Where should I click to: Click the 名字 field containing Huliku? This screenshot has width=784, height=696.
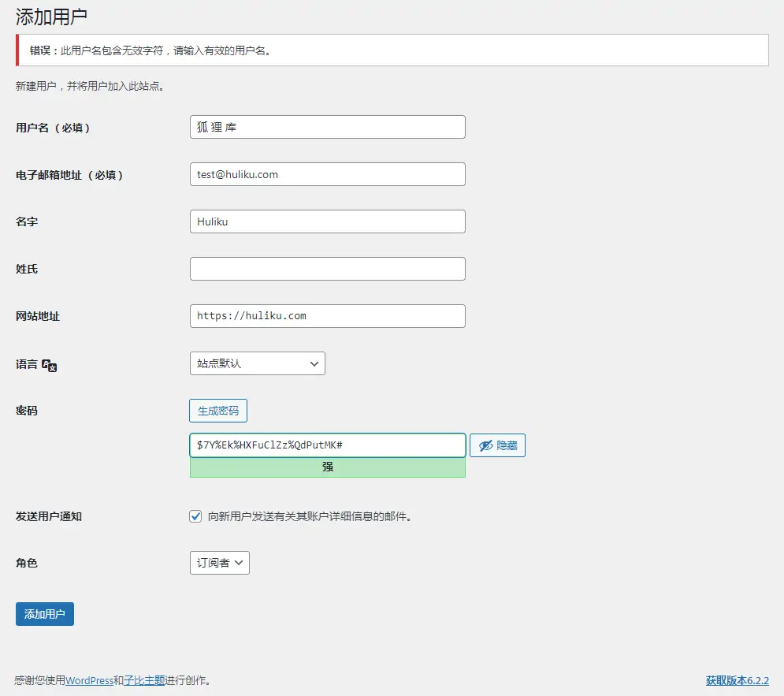coord(327,221)
